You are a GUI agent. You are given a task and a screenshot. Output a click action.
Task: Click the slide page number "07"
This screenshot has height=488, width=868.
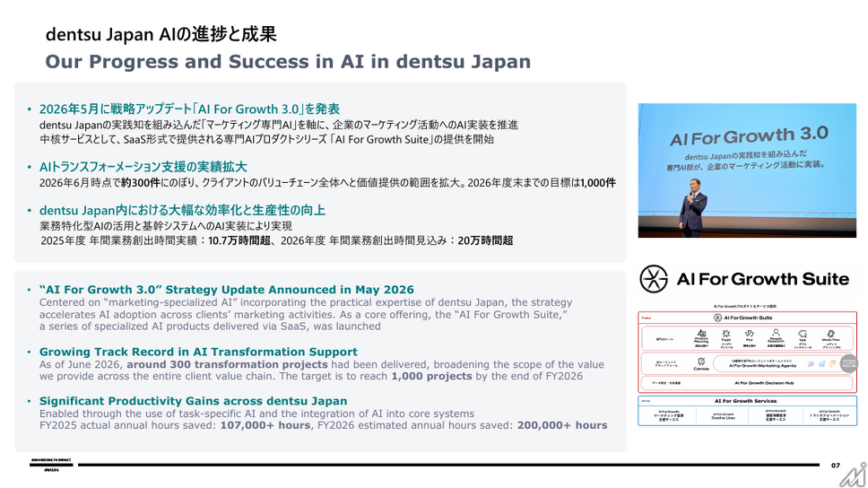point(836,466)
